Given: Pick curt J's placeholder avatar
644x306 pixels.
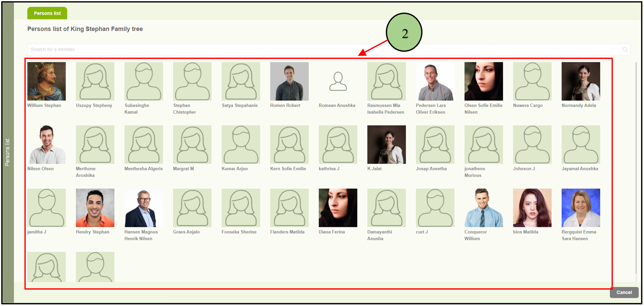Looking at the screenshot, I should (435, 208).
